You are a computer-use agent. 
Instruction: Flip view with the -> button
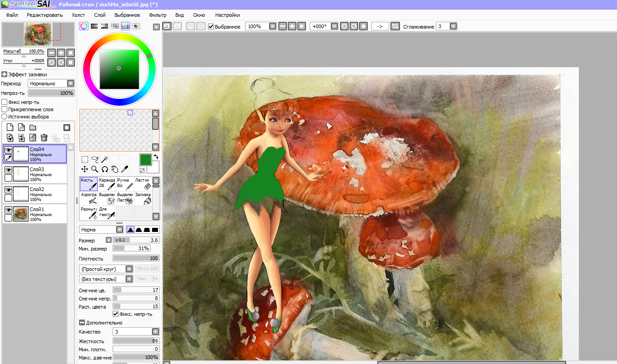380,26
